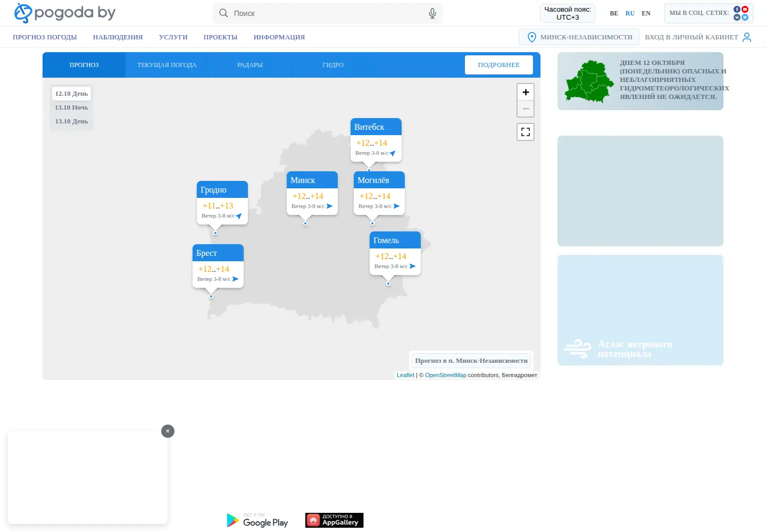Open the Facebook social icon
The width and height of the screenshot is (766, 532).
737,9
